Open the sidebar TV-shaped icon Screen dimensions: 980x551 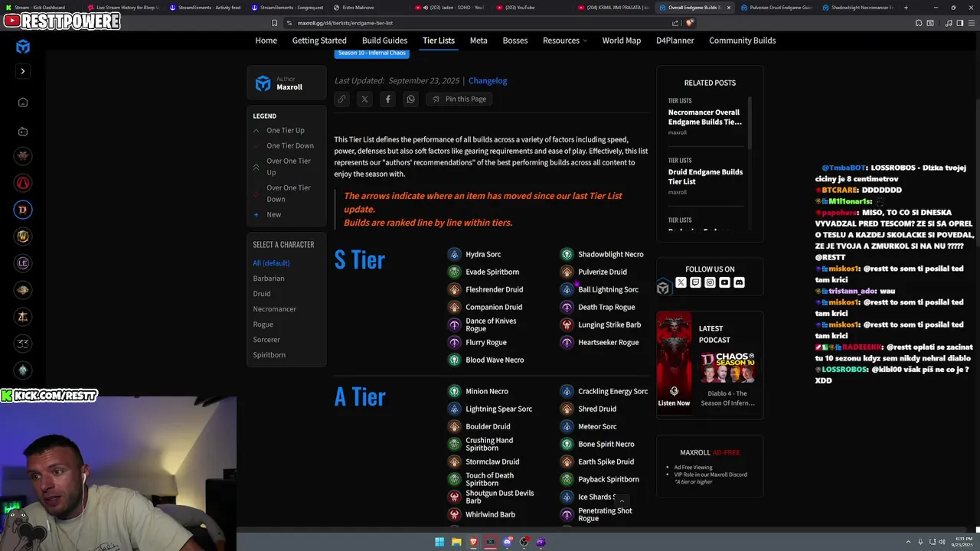pos(23,132)
